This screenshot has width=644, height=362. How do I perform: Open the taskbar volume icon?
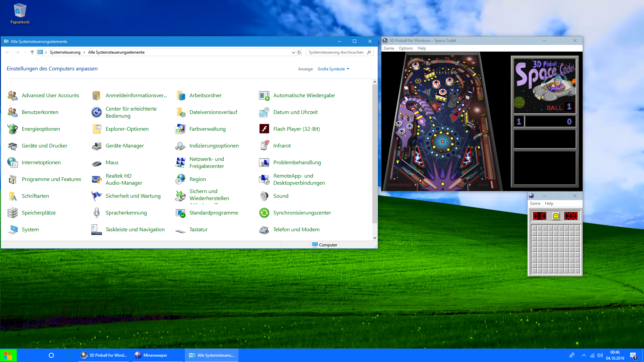pyautogui.click(x=600, y=355)
